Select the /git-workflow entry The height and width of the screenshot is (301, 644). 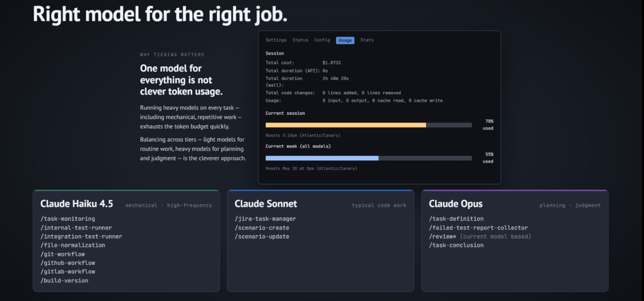tap(62, 254)
